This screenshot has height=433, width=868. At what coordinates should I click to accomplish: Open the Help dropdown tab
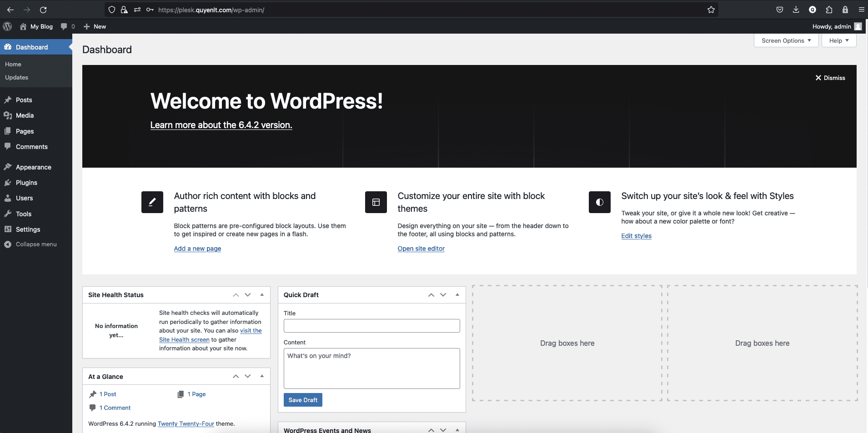(x=838, y=40)
